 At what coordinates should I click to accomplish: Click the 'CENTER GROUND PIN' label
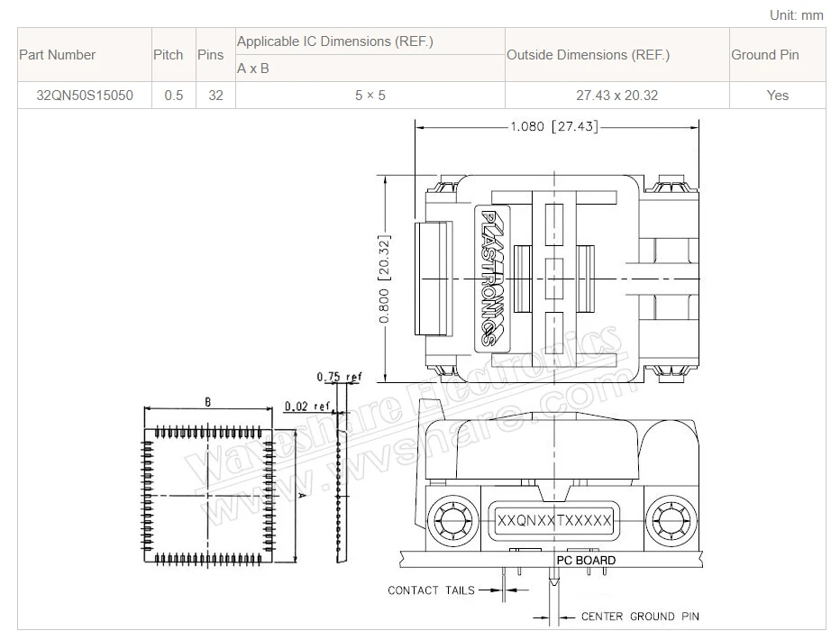pyautogui.click(x=640, y=617)
